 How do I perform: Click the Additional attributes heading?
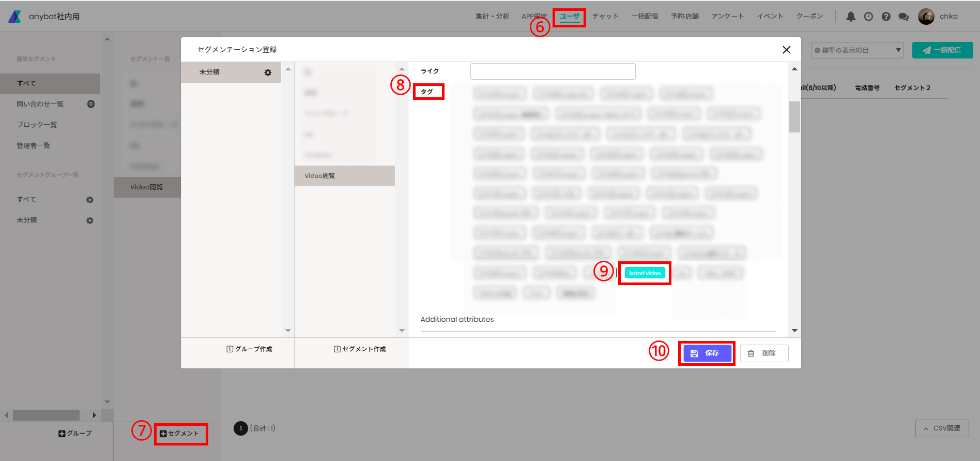[x=457, y=320]
